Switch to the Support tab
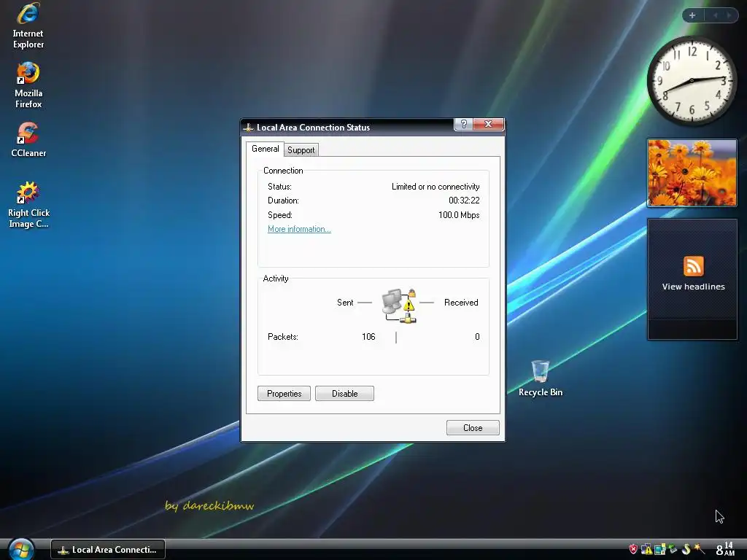 coord(301,150)
